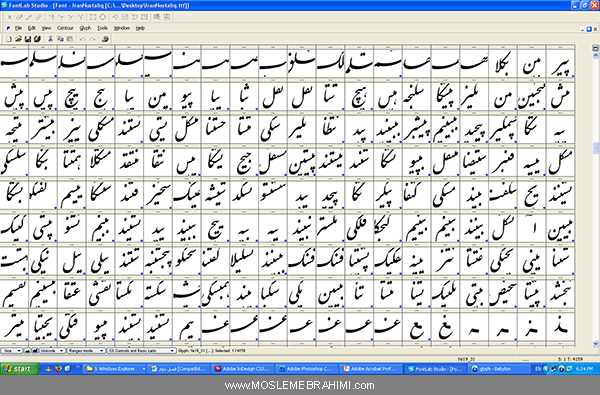600x395 pixels.
Task: Open the Unicode dropdown in bottom bar
Action: coord(52,351)
